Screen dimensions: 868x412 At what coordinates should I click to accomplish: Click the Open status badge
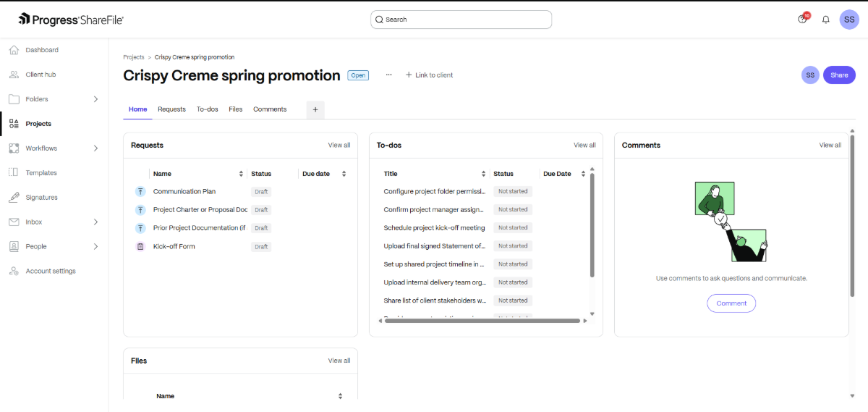358,75
